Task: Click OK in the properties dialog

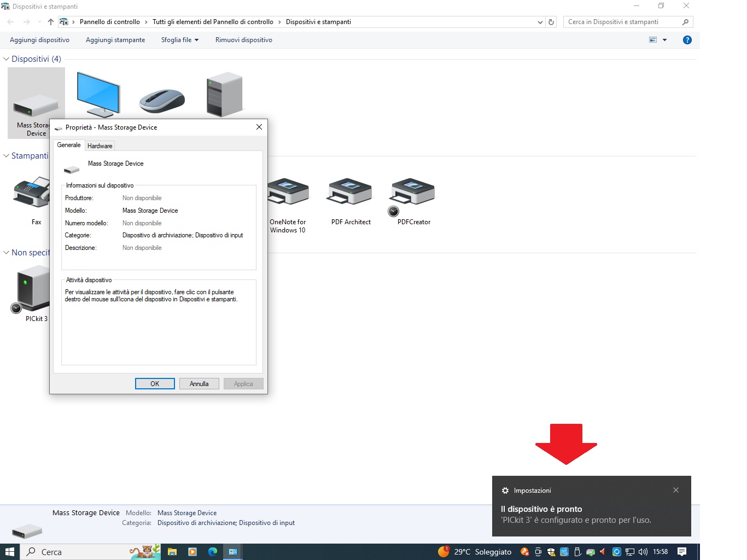Action: 155,384
